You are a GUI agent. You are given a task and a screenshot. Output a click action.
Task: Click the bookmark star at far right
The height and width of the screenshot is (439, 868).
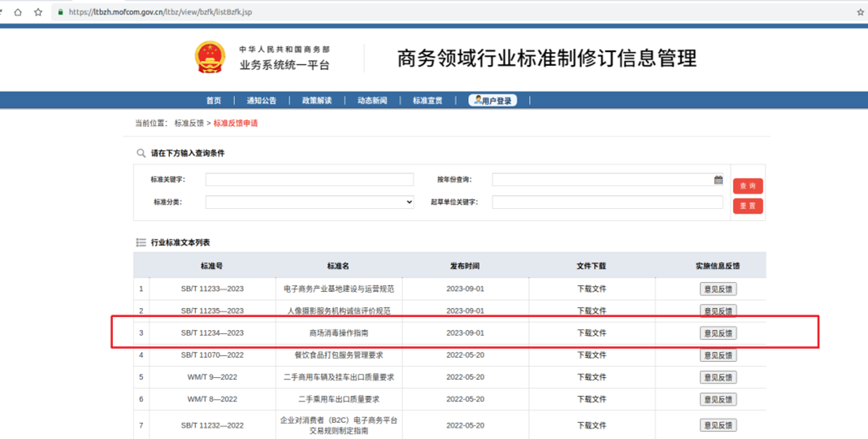[860, 12]
